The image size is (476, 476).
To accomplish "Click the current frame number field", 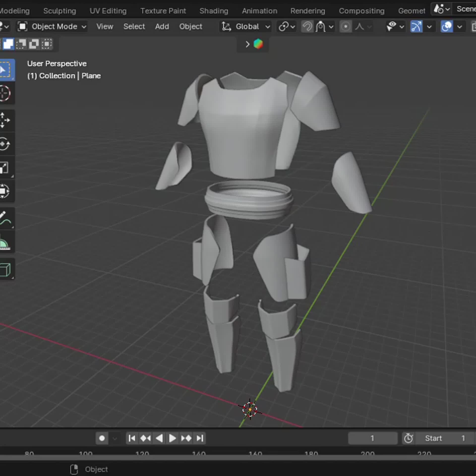I will click(373, 438).
